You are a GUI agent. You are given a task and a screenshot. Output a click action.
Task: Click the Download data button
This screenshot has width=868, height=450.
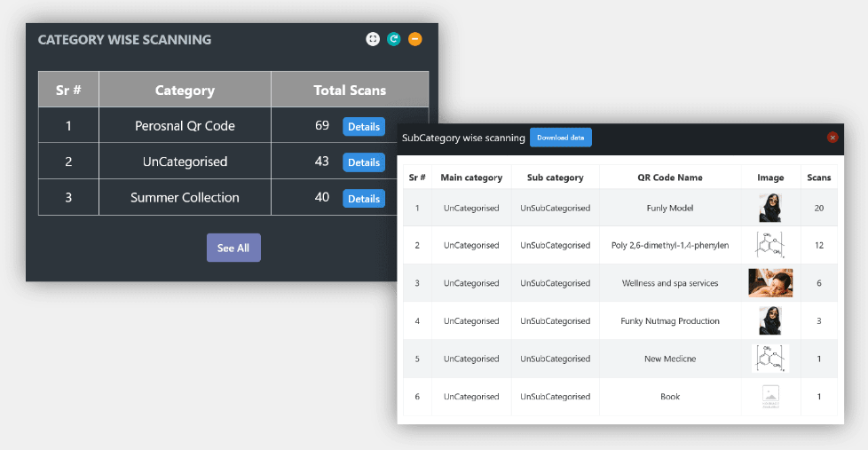[560, 138]
